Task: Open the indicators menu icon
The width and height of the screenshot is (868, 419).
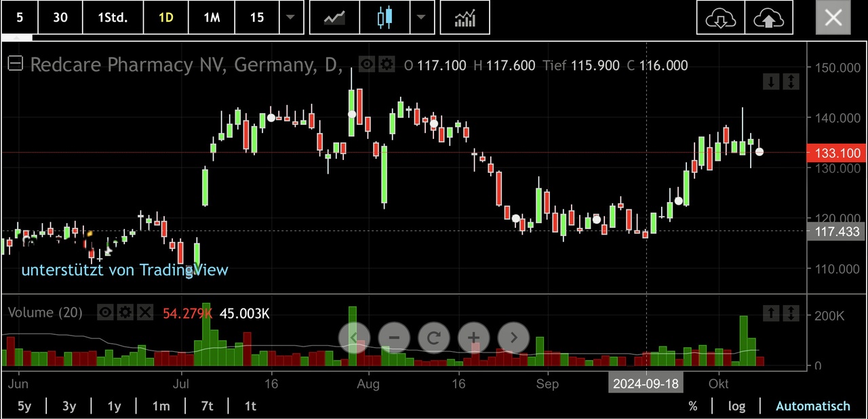Action: [465, 18]
